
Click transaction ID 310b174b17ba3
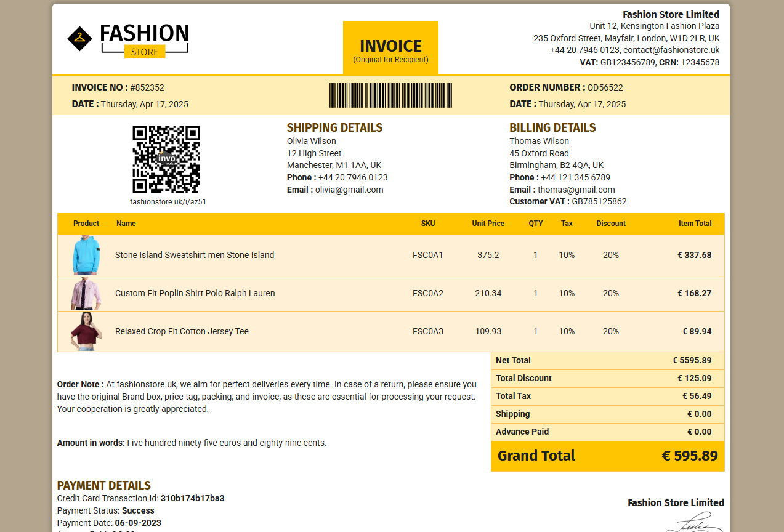click(x=193, y=498)
